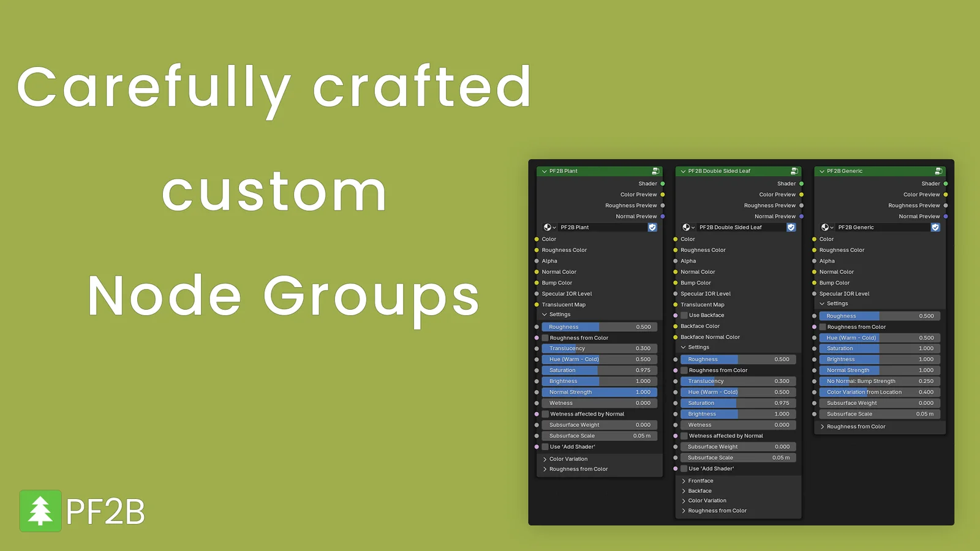
Task: Click node group edit icon on PF2B Plant header
Action: (655, 171)
